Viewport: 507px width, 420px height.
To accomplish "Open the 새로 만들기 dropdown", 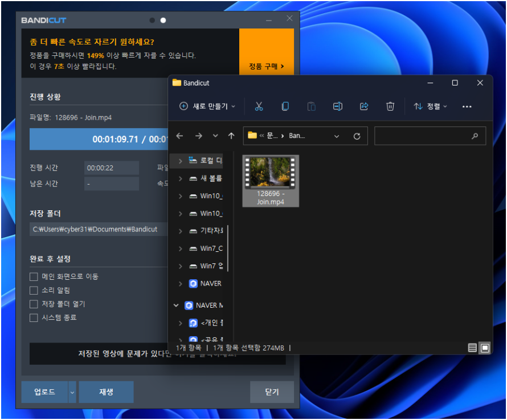I will (207, 106).
